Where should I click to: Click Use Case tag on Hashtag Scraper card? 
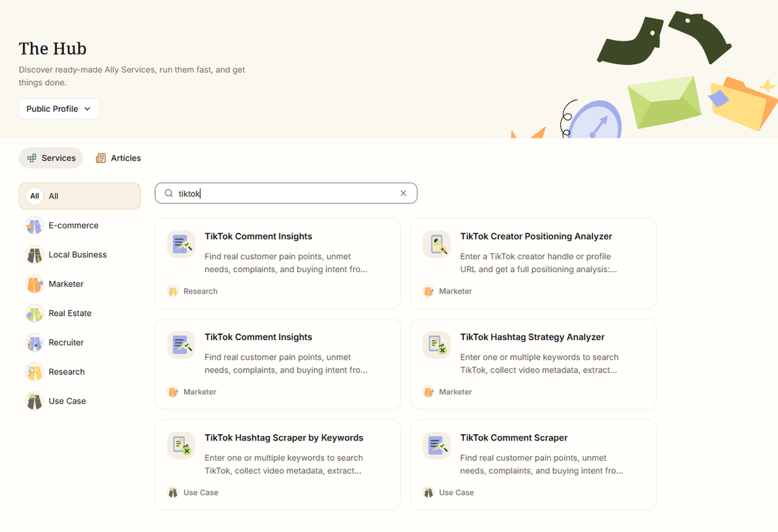point(193,492)
